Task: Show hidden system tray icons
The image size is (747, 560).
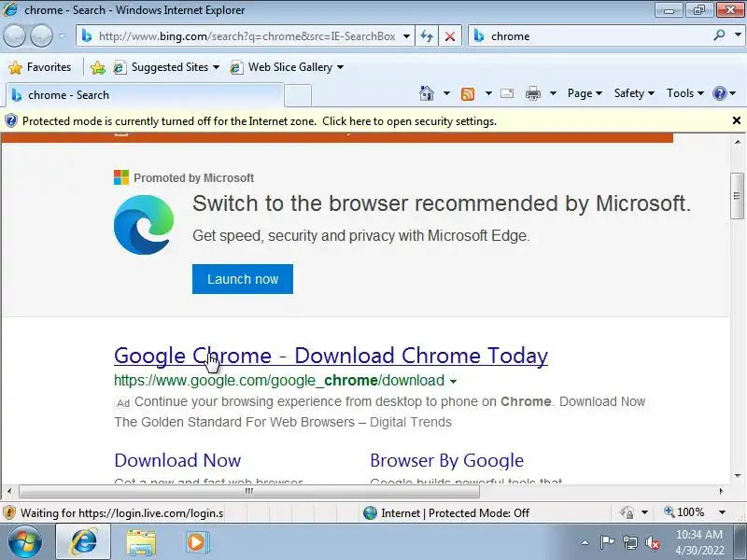Action: click(x=585, y=542)
